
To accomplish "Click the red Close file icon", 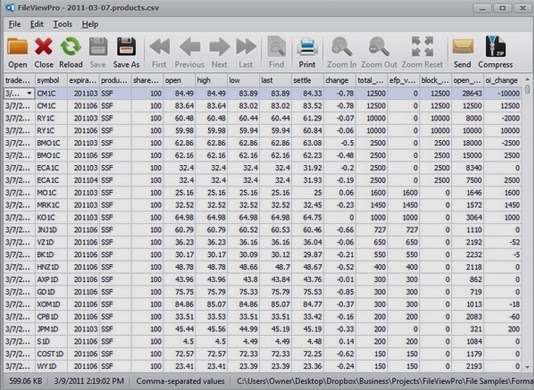I will tap(44, 47).
